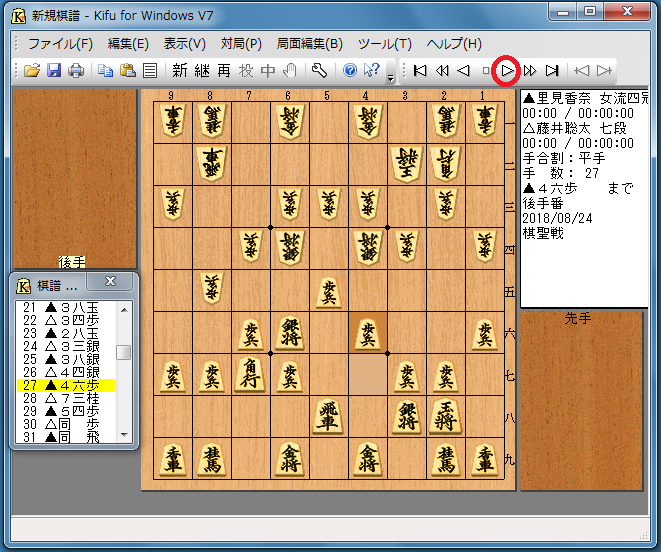Close the 棋譜 move list window

point(111,282)
